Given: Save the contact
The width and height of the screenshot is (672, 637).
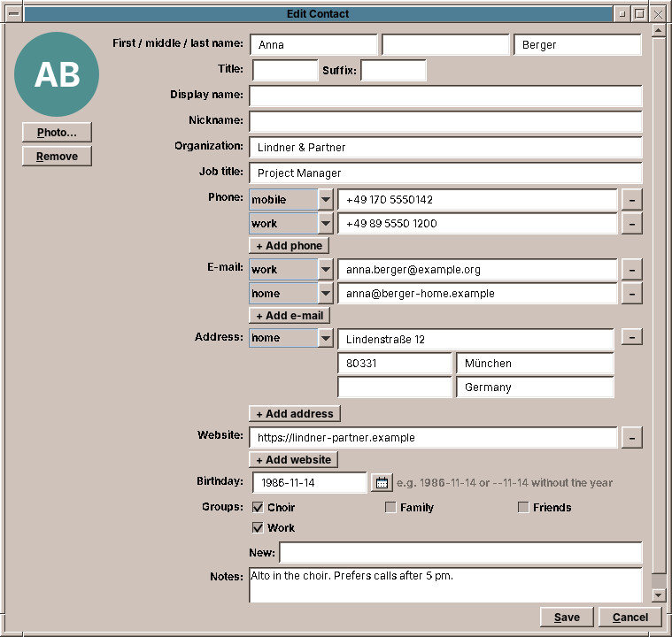Looking at the screenshot, I should point(567,618).
